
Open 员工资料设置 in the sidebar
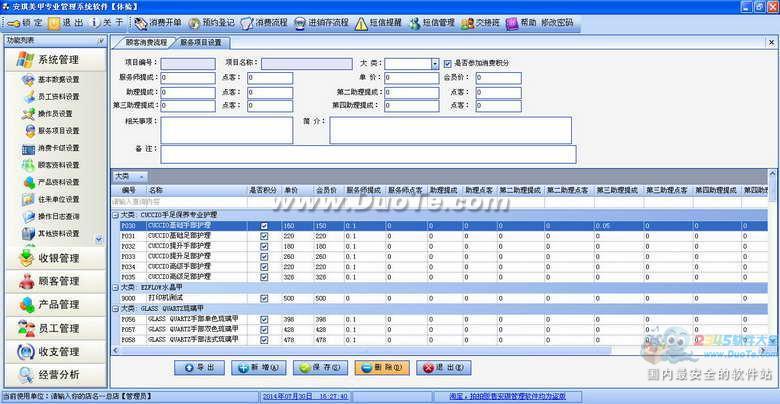coord(54,97)
